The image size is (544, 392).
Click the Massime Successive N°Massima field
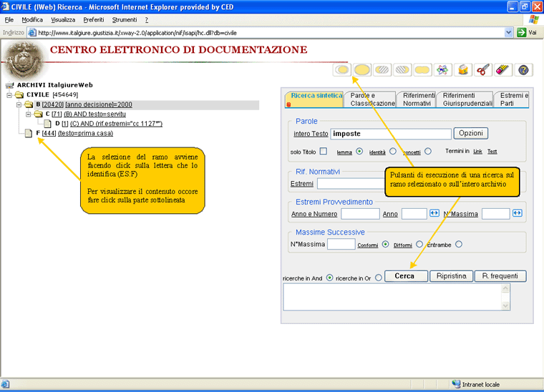coord(341,244)
